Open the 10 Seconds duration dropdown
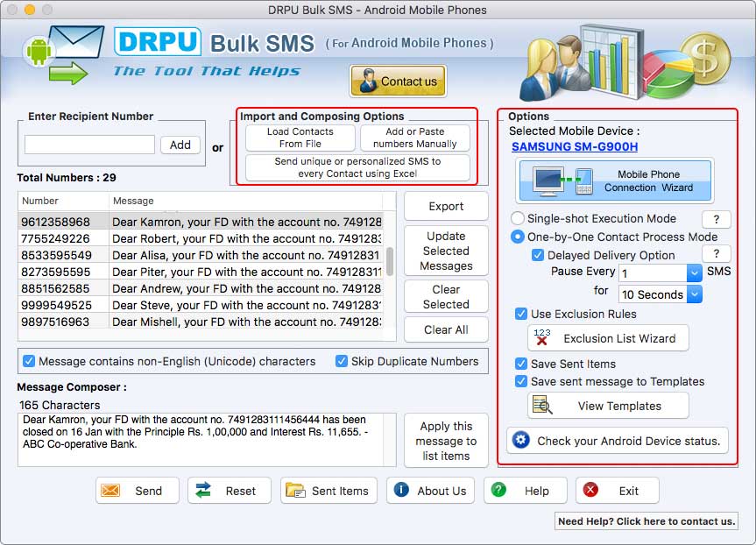This screenshot has width=756, height=545. pyautogui.click(x=695, y=294)
